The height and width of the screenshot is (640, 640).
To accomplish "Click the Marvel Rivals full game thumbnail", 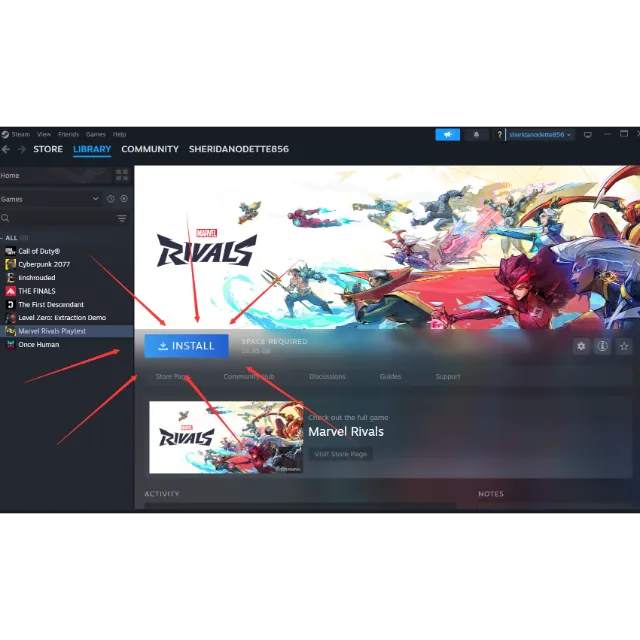I will (x=226, y=437).
